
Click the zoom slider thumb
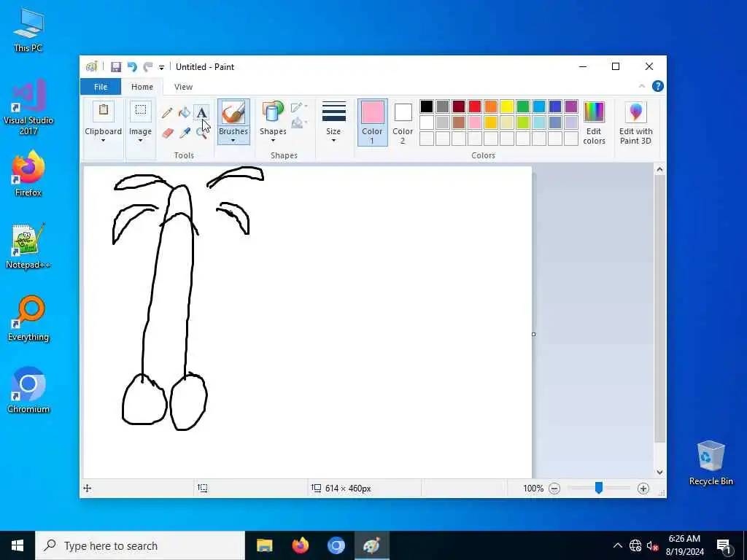point(599,488)
